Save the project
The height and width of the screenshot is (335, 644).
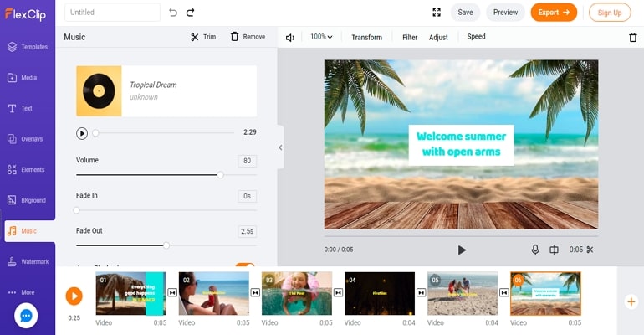(x=465, y=13)
